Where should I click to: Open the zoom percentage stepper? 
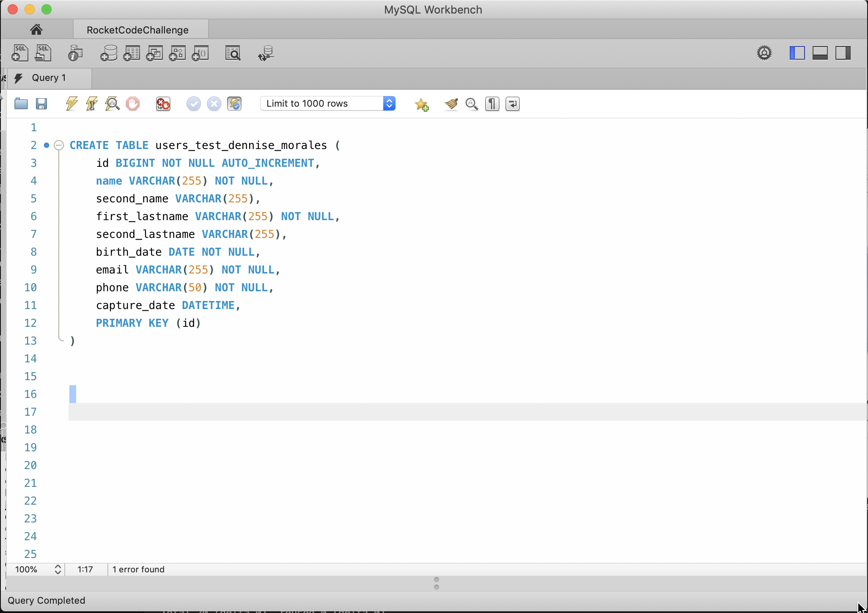pos(58,569)
